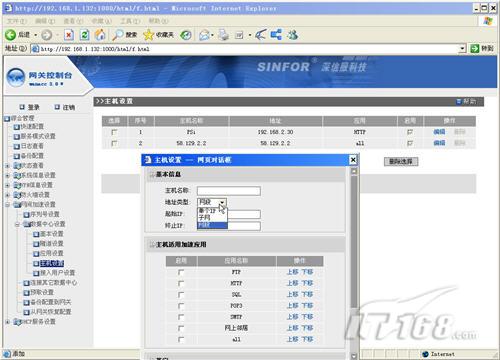The width and height of the screenshot is (500, 360).
Task: Open the address bar dropdown arrow
Action: tap(462, 49)
